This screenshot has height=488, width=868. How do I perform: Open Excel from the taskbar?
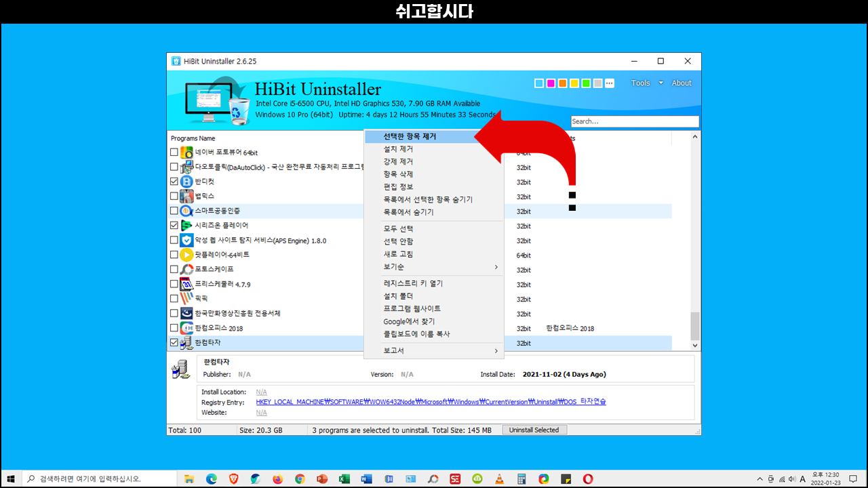pos(344,479)
